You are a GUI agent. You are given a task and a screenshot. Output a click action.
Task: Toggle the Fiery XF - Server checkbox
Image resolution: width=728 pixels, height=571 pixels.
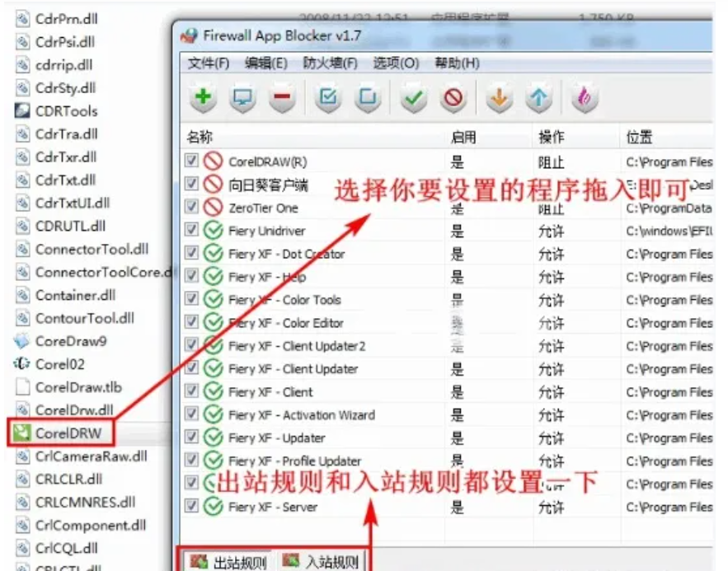point(191,506)
